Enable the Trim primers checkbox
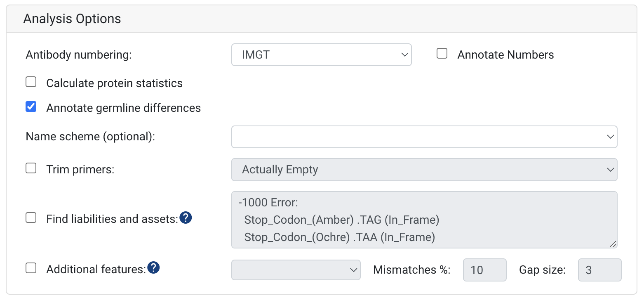 pos(31,168)
